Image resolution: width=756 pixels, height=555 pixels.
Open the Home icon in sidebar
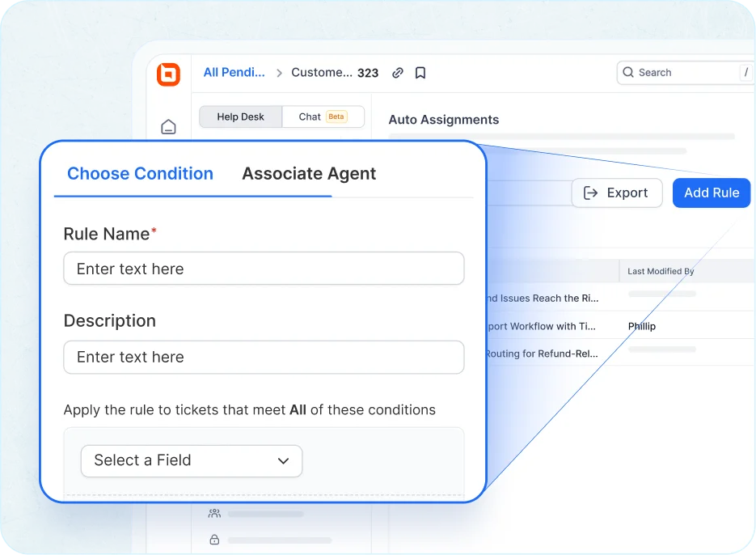click(x=168, y=126)
